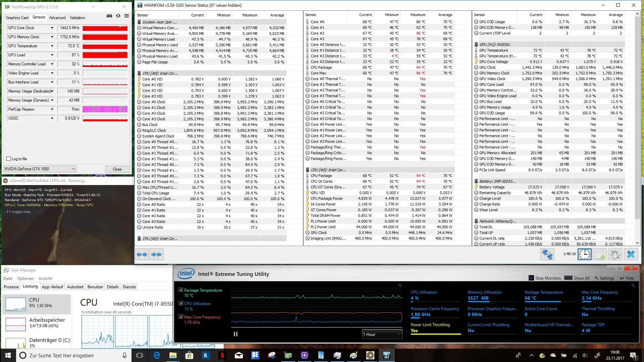Launch Microsoft Edge from the taskbar
Screen dimensions: 644x362
(157, 355)
